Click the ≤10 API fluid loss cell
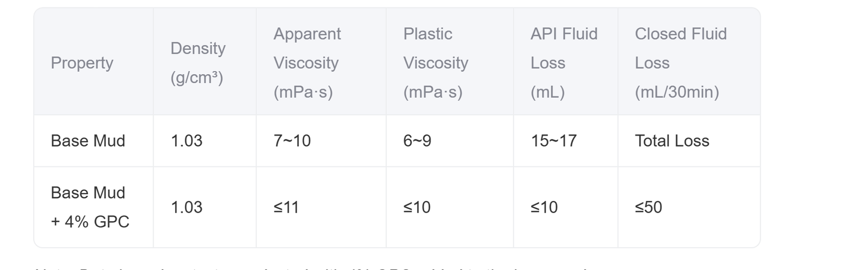Image resolution: width=868 pixels, height=270 pixels. 544,207
